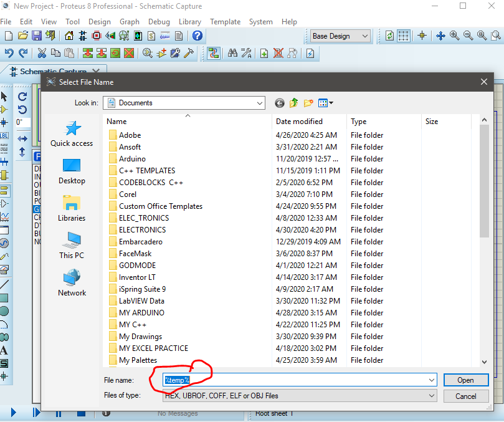The height and width of the screenshot is (422, 504).
Task: Select the Embarcadero folder
Action: point(140,242)
